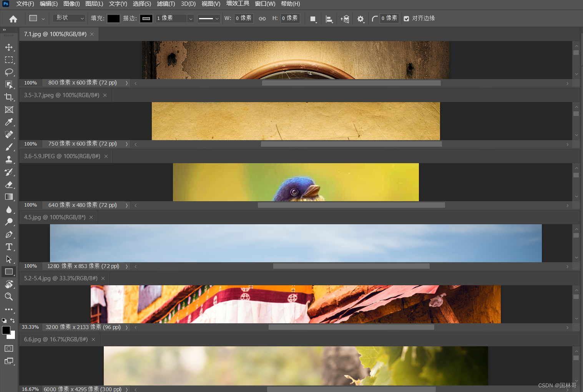Expand status info arrow for 3.6-5.9.JPEG

[x=126, y=205]
